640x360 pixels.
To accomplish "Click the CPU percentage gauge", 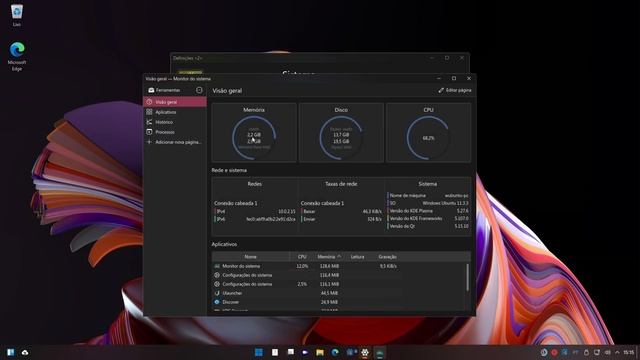I will tap(428, 138).
